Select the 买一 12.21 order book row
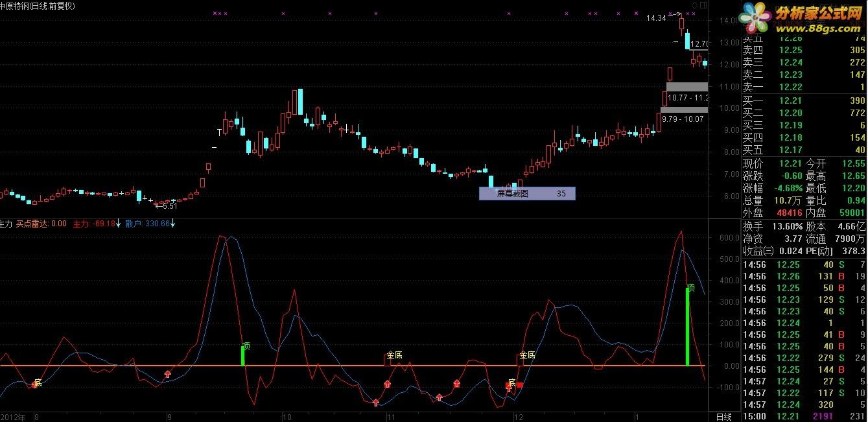The image size is (868, 422). tap(804, 100)
